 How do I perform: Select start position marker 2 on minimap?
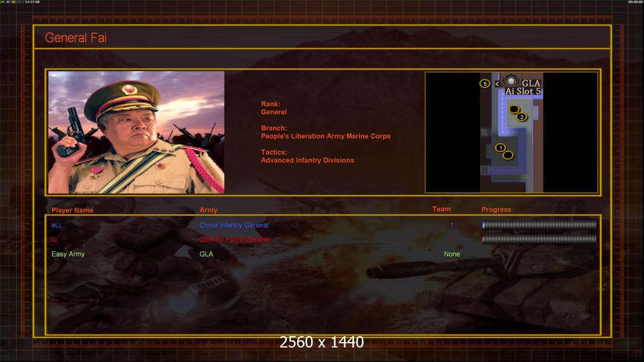click(x=521, y=117)
